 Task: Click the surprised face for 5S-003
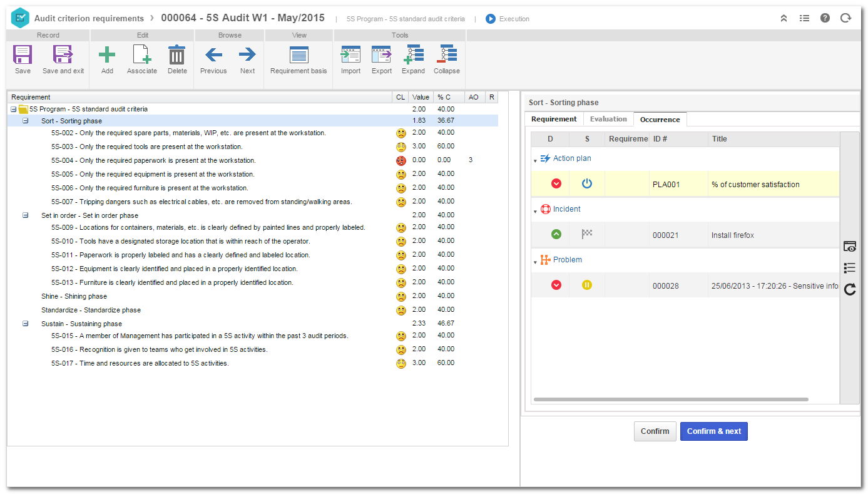point(401,147)
